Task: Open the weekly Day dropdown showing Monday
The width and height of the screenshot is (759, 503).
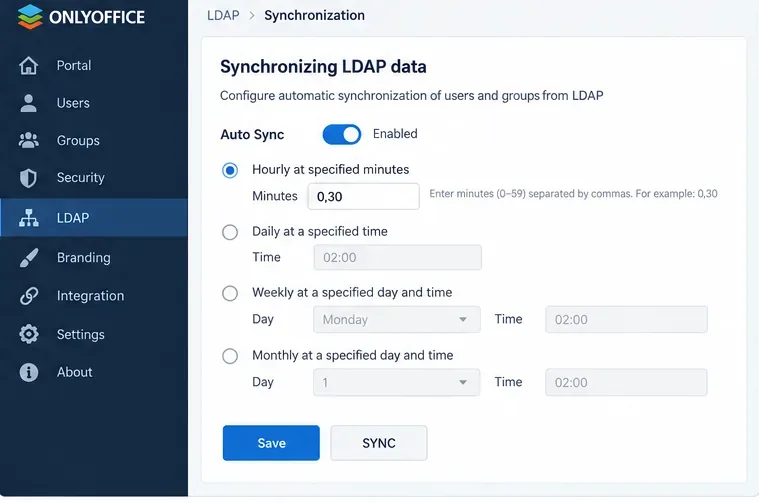Action: click(397, 320)
